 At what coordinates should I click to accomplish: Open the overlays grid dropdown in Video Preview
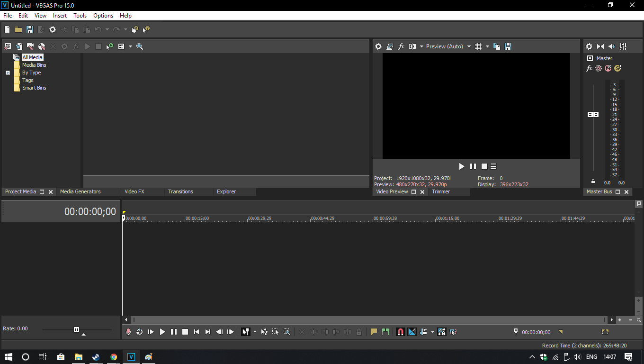487,46
